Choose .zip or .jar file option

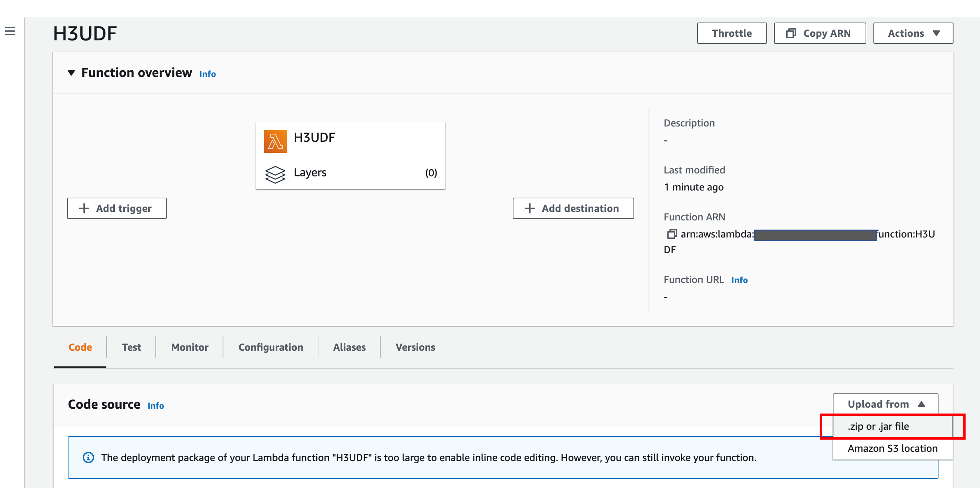[x=878, y=426]
